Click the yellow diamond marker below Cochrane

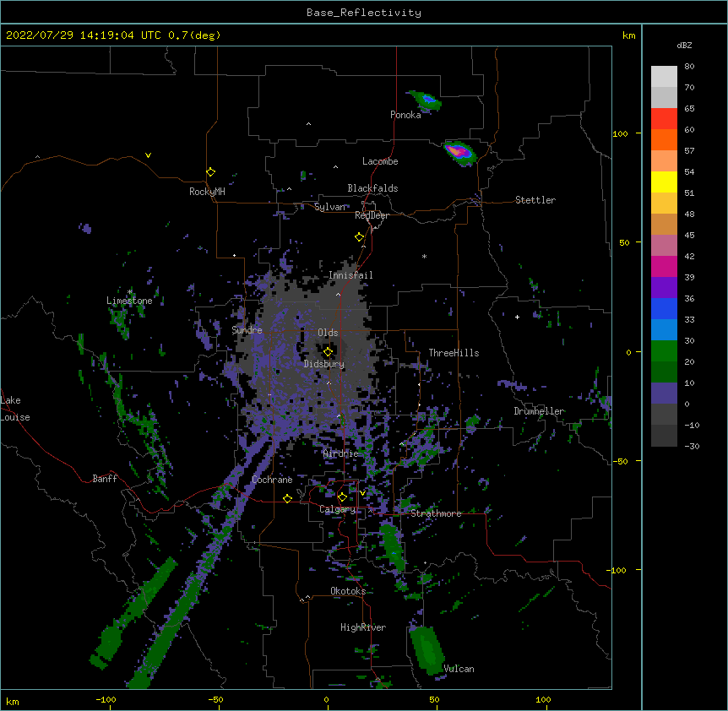tap(287, 498)
